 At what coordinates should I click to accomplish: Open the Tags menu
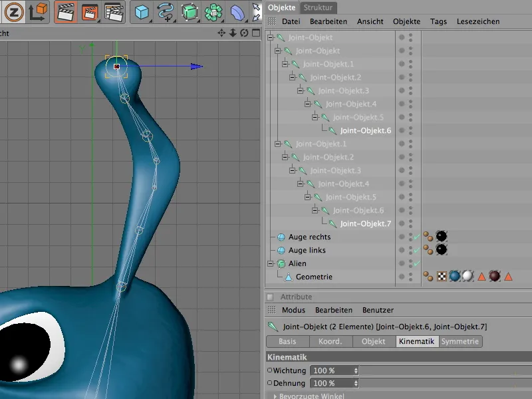coord(438,21)
